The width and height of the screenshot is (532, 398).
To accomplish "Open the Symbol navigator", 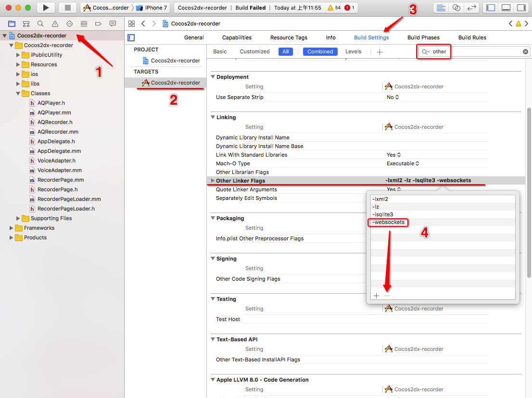I will pos(26,24).
